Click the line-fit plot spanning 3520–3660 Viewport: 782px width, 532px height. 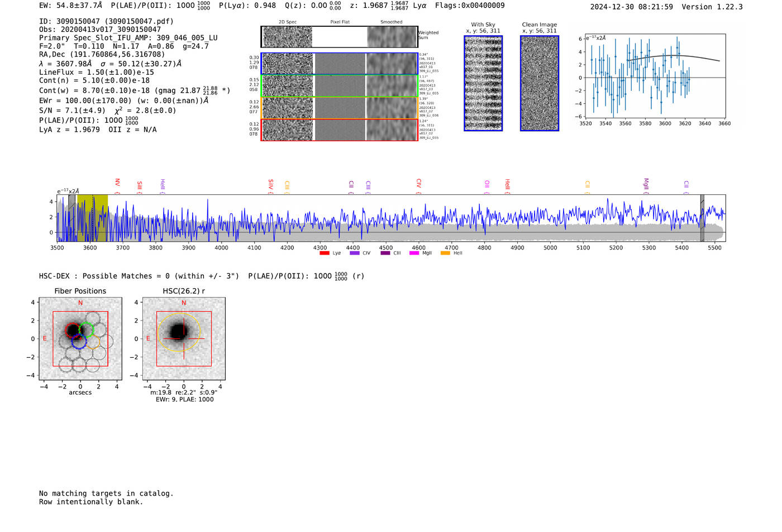coord(655,79)
